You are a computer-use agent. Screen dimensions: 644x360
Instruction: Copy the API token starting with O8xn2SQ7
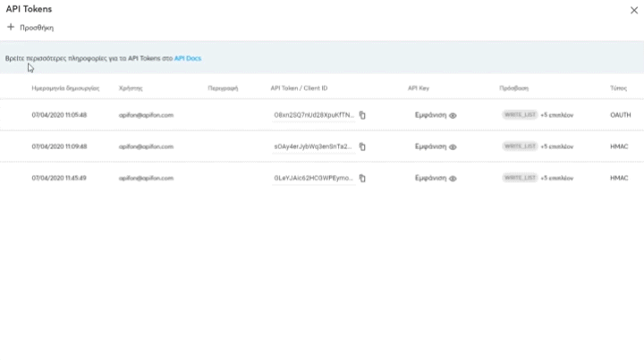tap(362, 115)
